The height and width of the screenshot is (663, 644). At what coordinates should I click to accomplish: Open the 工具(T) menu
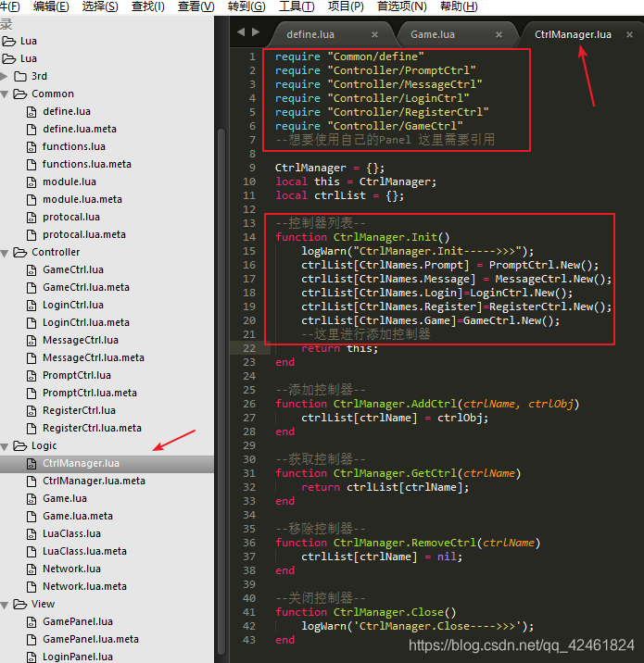[x=297, y=6]
